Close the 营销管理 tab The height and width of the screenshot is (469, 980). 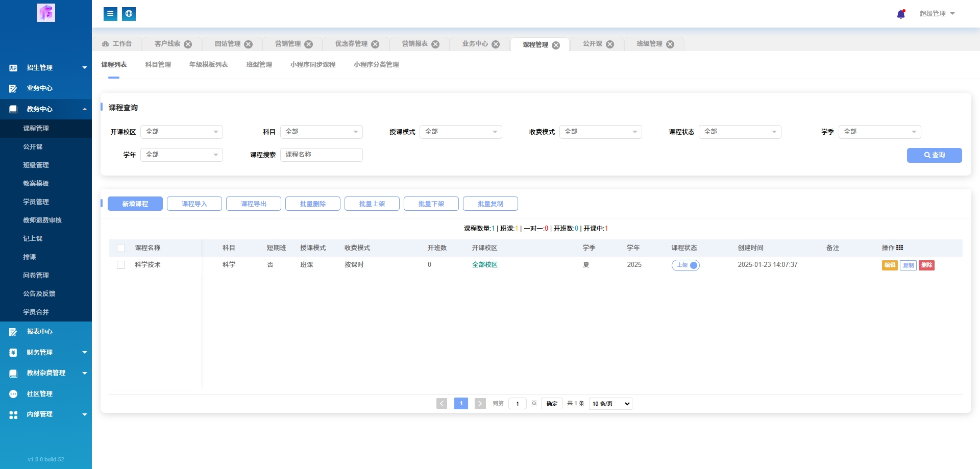click(309, 44)
